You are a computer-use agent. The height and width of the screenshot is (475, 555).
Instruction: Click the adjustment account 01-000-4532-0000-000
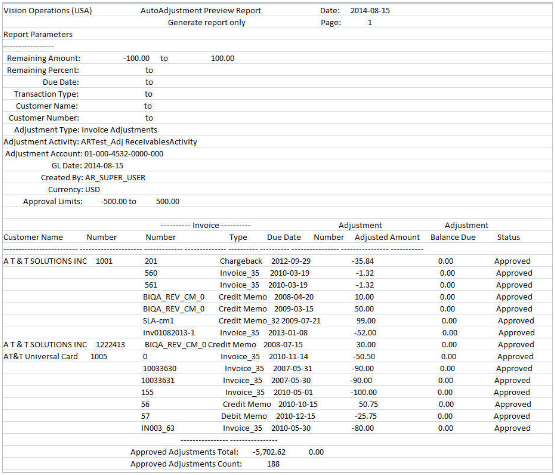pos(124,154)
